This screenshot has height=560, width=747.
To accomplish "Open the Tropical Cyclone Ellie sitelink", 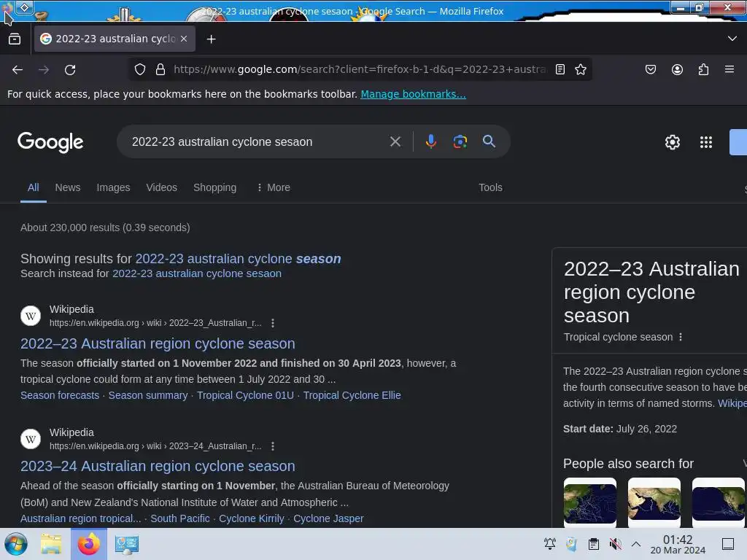I will tap(352, 395).
